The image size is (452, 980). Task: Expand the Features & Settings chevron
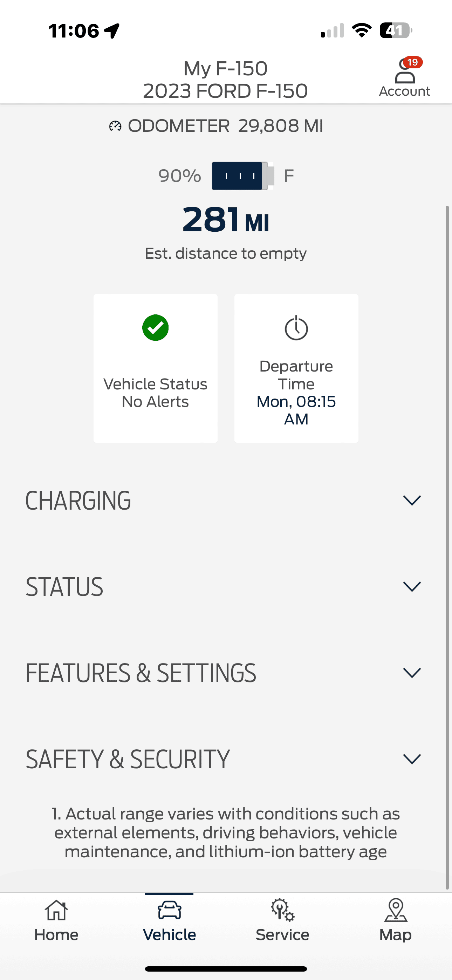(412, 673)
